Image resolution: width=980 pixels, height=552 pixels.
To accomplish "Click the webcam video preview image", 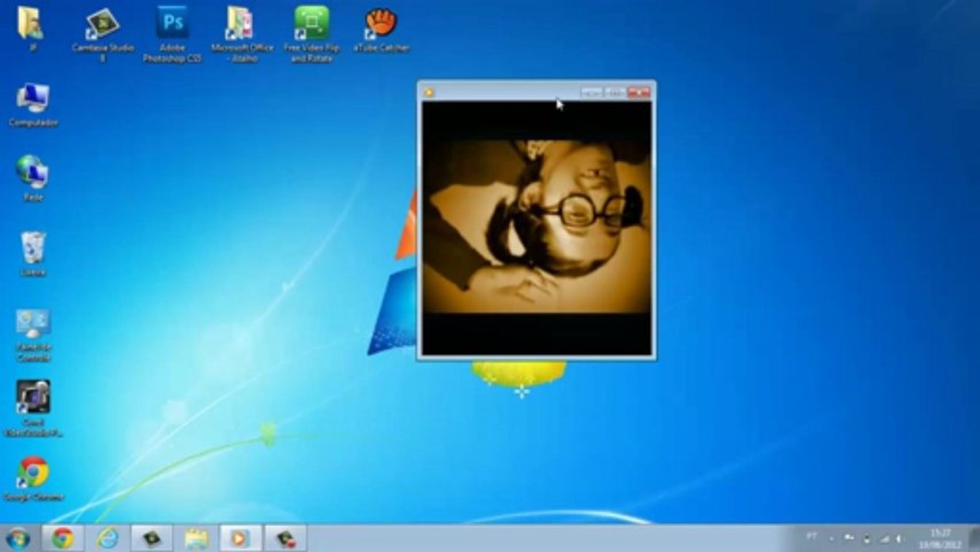I will click(x=536, y=227).
